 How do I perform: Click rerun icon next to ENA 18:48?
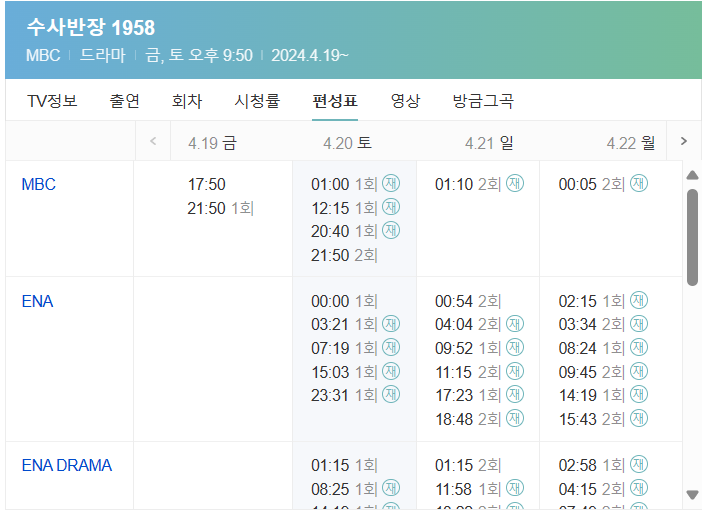pos(515,418)
